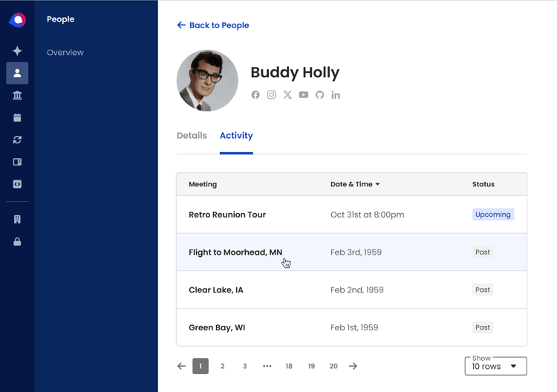This screenshot has width=557, height=392.
Task: Open the bank building icon in the sidebar
Action: coord(17,95)
